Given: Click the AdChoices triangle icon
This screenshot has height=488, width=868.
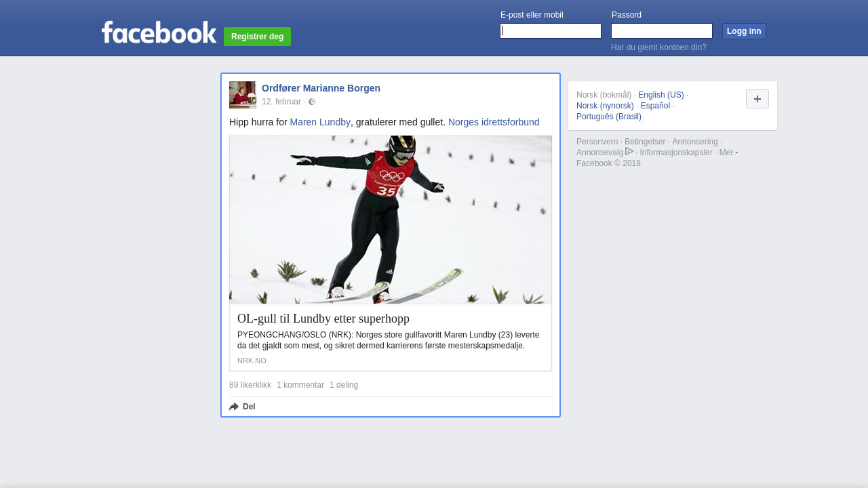Looking at the screenshot, I should [x=629, y=151].
